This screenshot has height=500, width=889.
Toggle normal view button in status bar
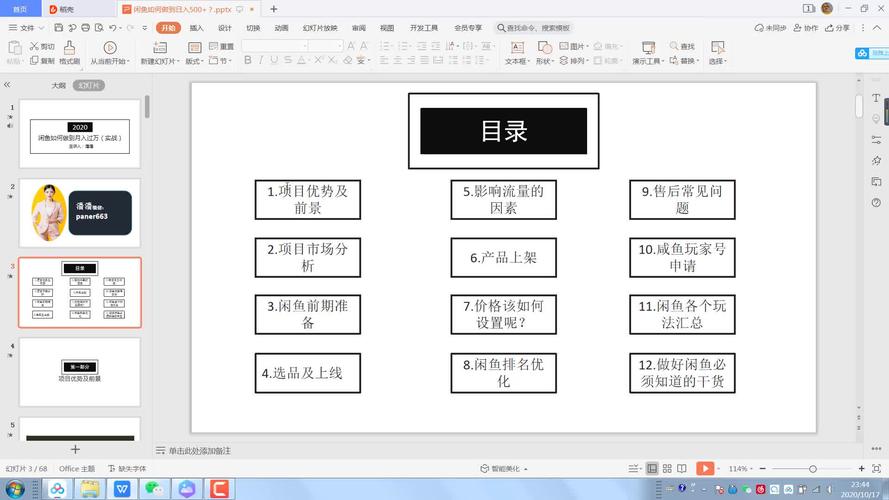point(652,469)
